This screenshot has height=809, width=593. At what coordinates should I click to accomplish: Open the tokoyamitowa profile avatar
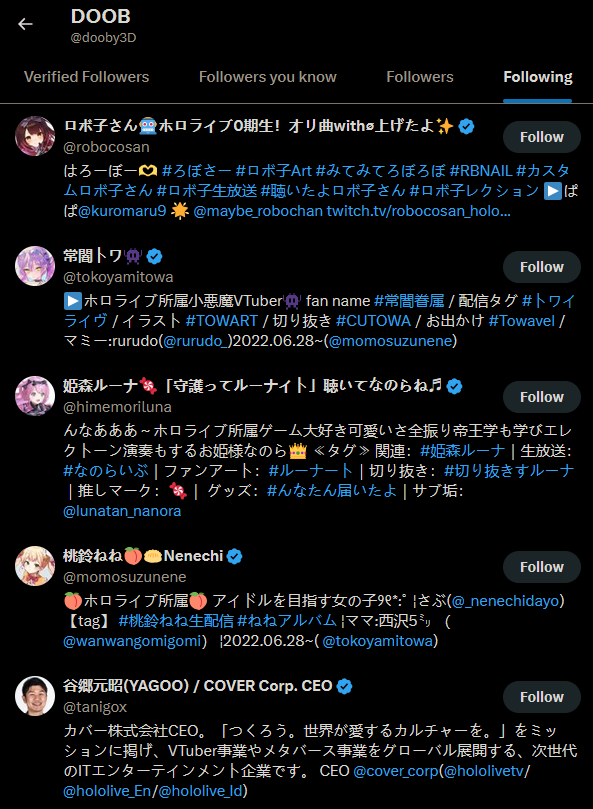coord(35,266)
